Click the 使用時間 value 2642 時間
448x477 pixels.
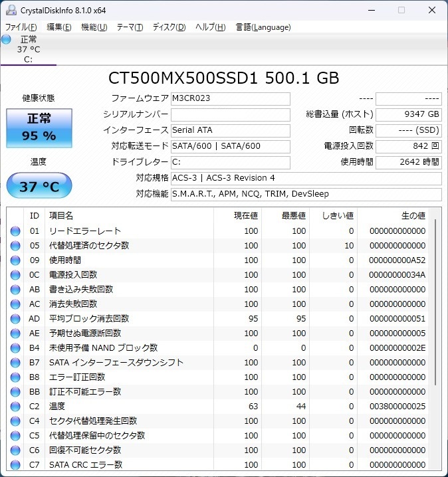pos(409,163)
